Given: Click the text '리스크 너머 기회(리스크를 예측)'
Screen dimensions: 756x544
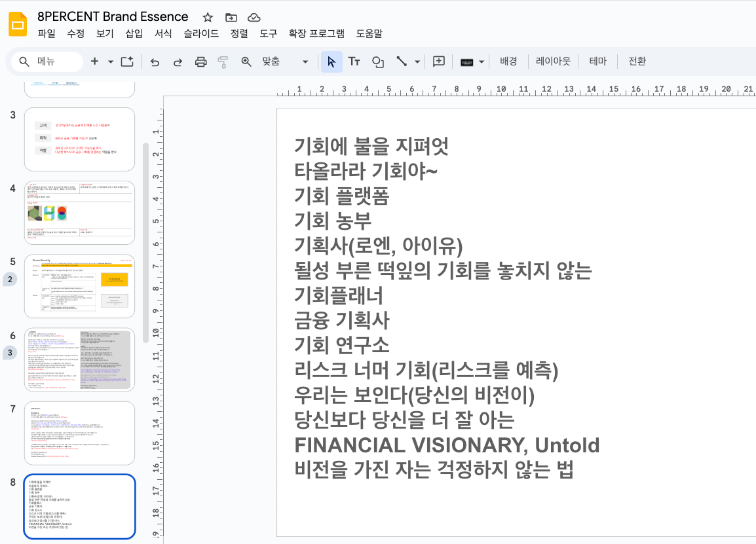Looking at the screenshot, I should (x=426, y=370).
